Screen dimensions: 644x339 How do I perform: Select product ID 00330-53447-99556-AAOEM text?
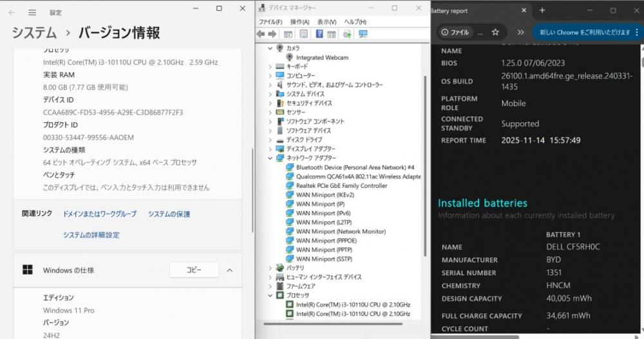click(x=88, y=138)
